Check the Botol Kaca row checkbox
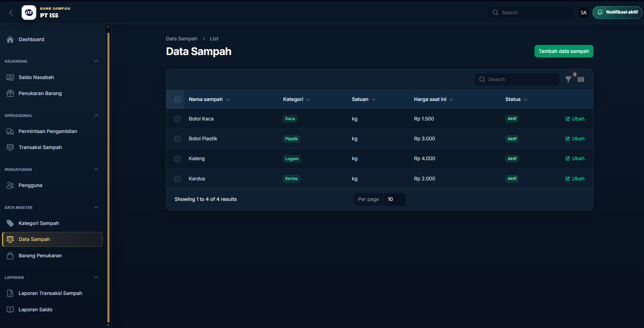Image resolution: width=644 pixels, height=328 pixels. [177, 119]
